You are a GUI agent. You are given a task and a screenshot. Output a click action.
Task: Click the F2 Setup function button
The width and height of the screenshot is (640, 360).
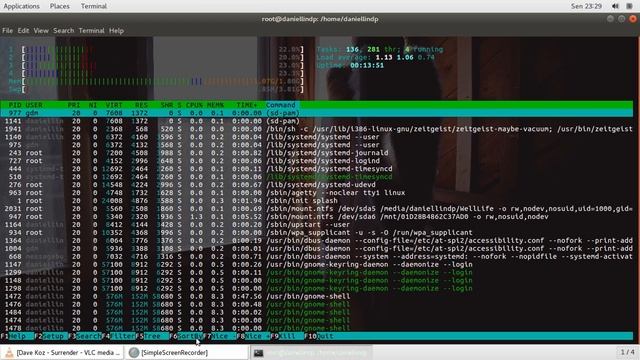(51, 336)
